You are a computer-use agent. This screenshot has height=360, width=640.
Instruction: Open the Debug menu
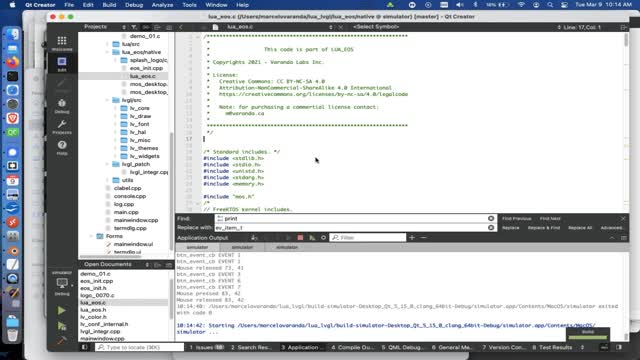[x=134, y=5]
